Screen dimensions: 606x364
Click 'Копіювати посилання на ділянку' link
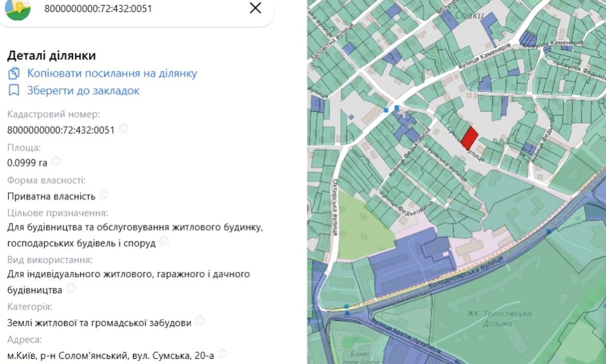click(112, 74)
